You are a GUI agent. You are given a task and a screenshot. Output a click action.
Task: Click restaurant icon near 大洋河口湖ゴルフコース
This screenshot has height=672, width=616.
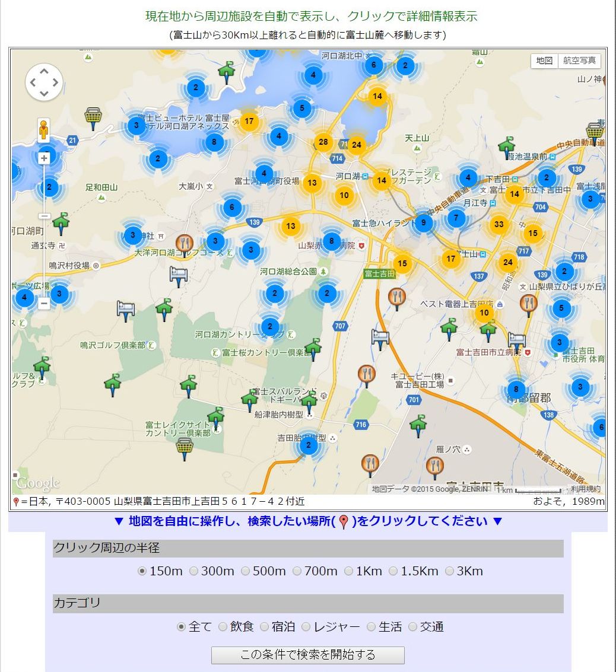point(185,243)
